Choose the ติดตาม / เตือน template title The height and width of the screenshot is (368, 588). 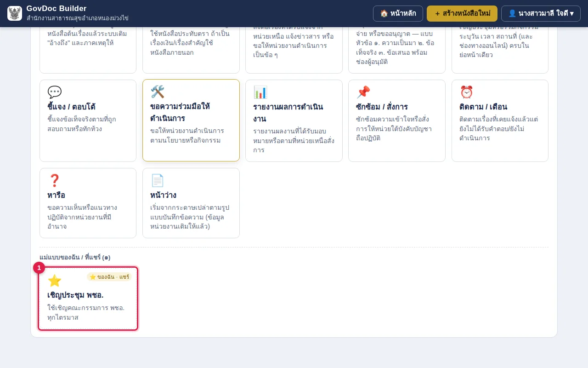(483, 107)
